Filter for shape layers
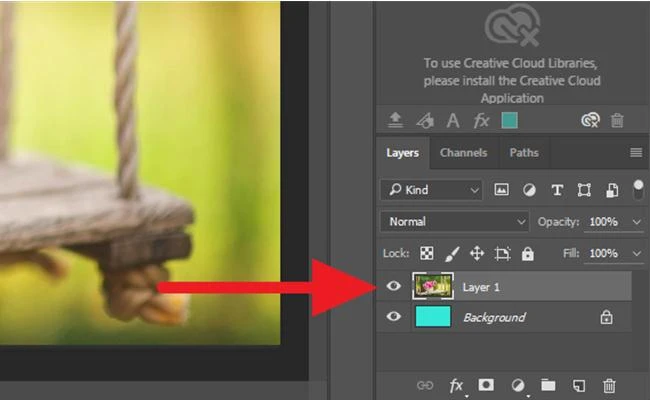This screenshot has height=400, width=650. click(x=585, y=190)
